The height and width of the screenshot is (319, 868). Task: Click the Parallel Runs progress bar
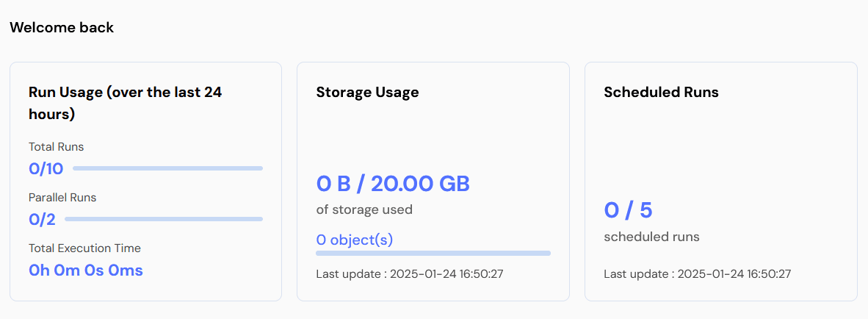[x=164, y=219]
